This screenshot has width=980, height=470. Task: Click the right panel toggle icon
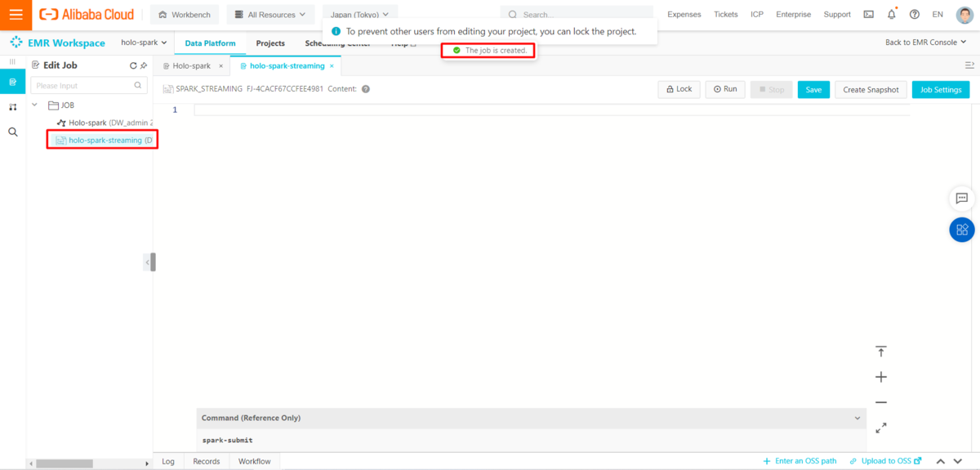pos(969,65)
